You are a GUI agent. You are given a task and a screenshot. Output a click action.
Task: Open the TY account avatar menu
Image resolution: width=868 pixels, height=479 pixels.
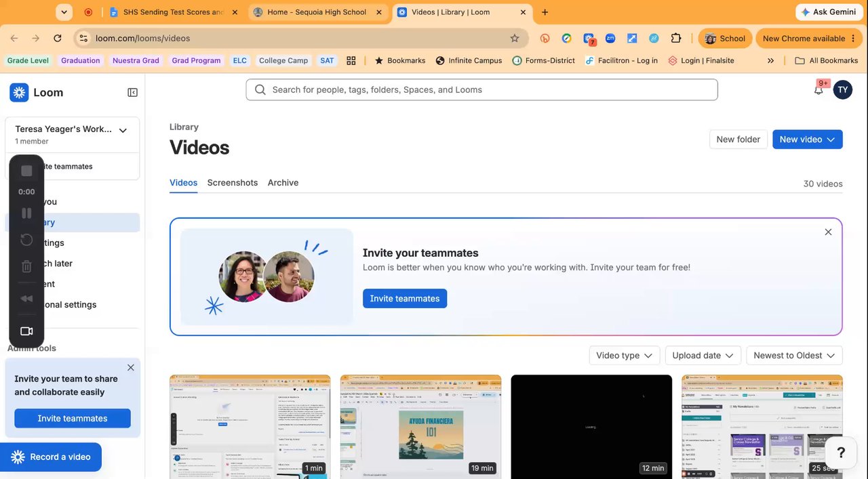coord(842,89)
